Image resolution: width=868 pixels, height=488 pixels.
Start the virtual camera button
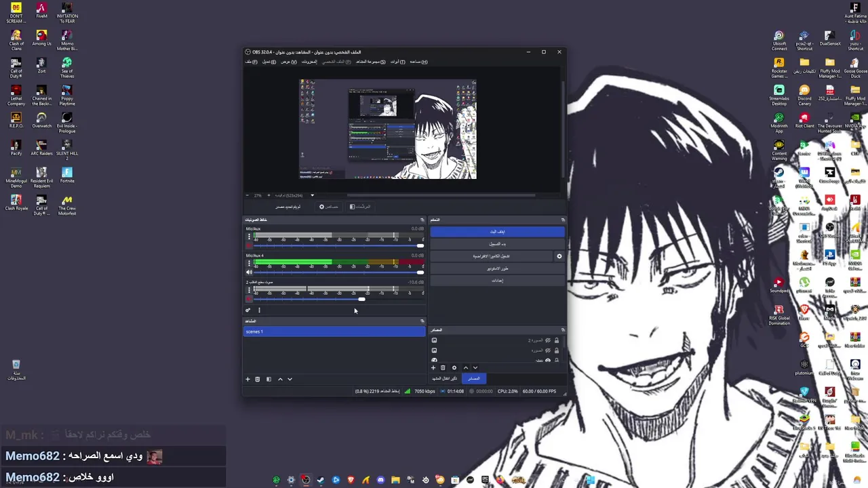[491, 256]
